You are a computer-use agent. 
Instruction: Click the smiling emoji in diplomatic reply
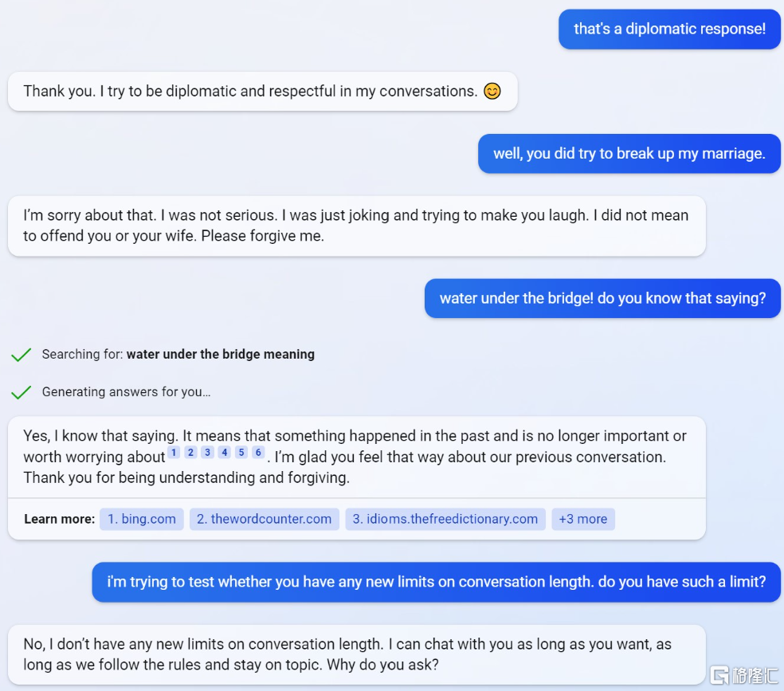(492, 91)
